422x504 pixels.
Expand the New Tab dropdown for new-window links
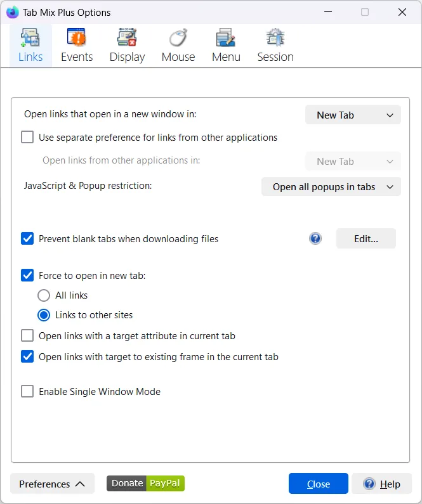tap(353, 115)
